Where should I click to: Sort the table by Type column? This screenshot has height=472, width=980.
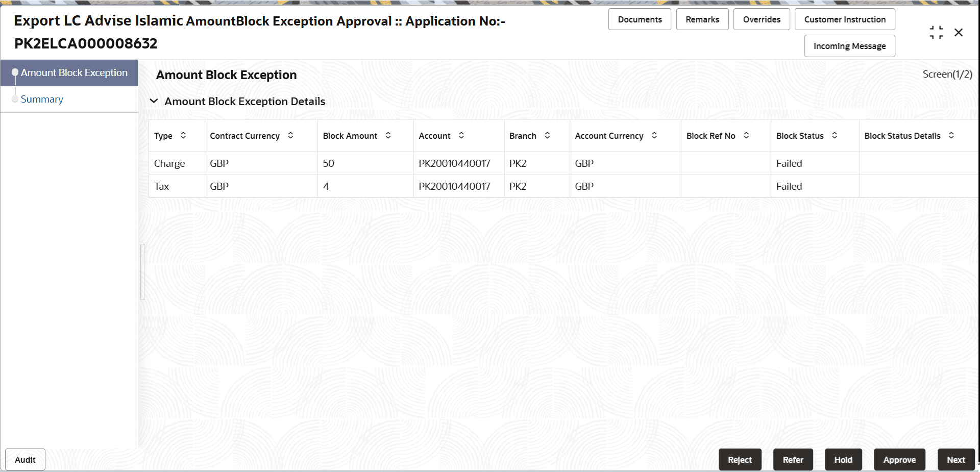click(183, 135)
